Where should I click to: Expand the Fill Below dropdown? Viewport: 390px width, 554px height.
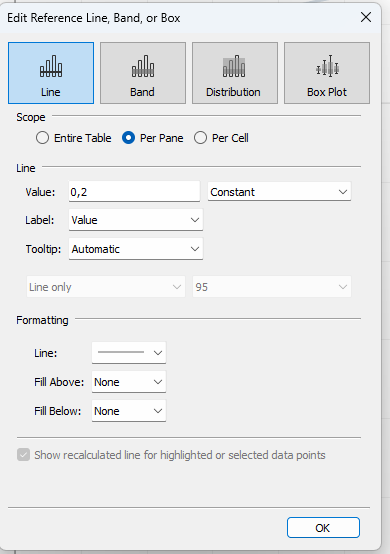tap(129, 411)
